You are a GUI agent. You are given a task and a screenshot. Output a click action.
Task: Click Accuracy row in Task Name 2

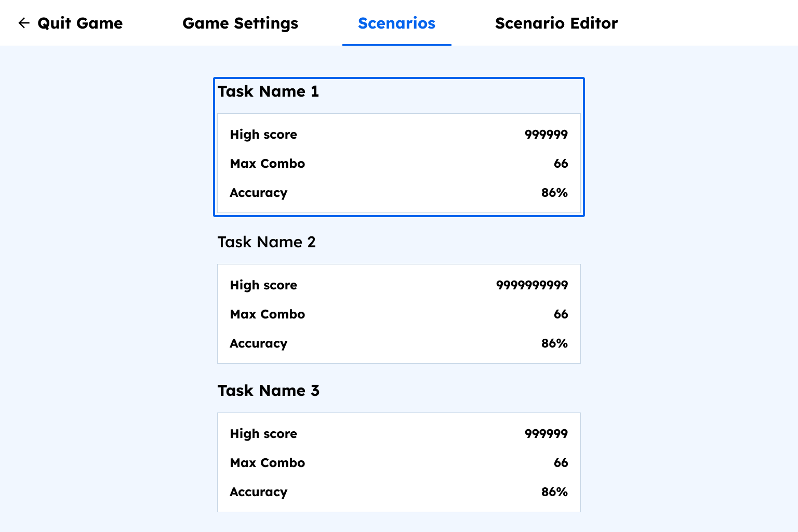[x=399, y=343]
